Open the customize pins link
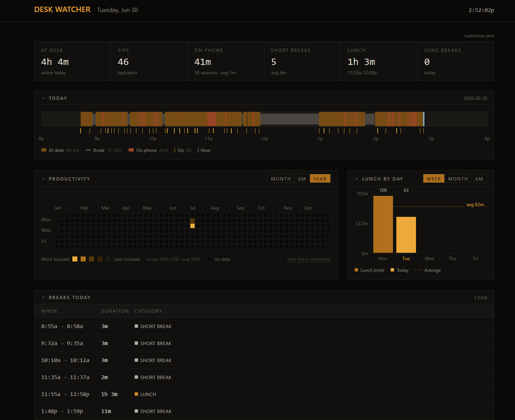 pos(479,36)
